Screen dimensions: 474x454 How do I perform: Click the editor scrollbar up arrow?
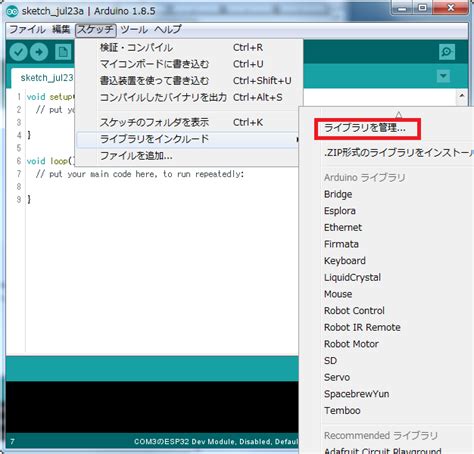(x=462, y=96)
